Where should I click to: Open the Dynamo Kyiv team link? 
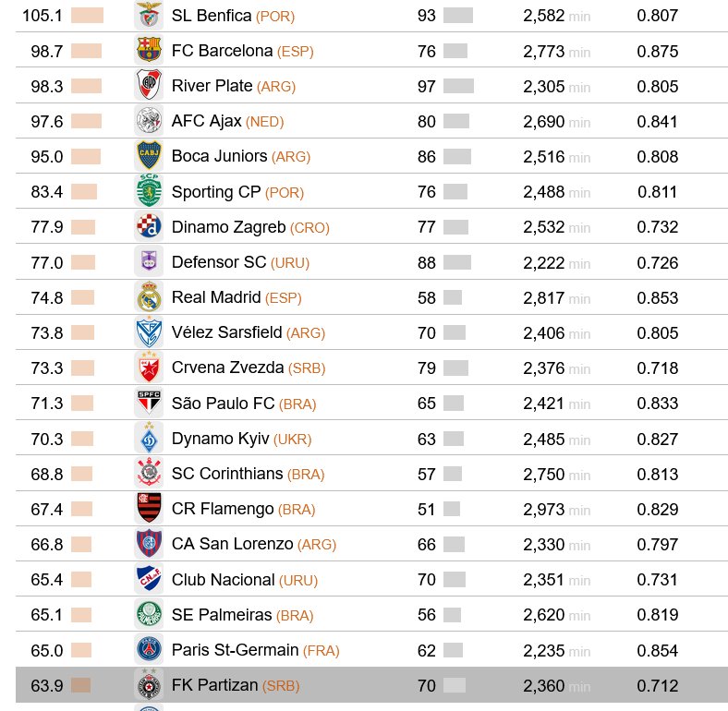click(x=219, y=439)
